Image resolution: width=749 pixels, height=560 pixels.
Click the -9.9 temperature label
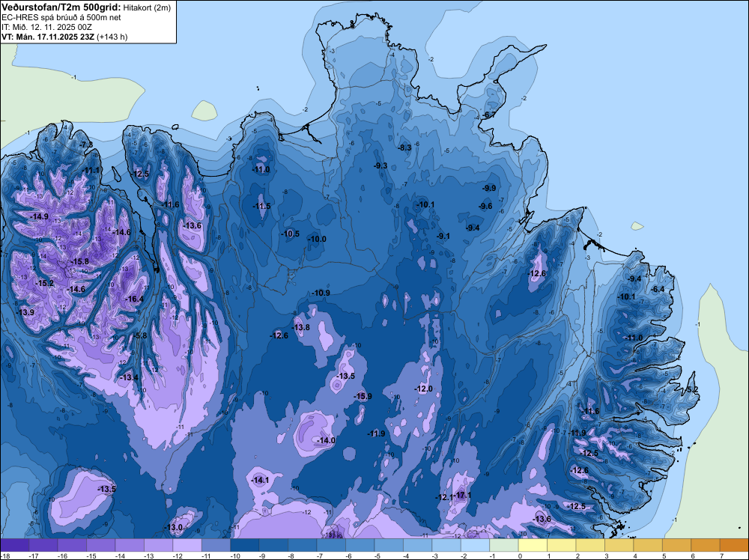click(x=490, y=188)
